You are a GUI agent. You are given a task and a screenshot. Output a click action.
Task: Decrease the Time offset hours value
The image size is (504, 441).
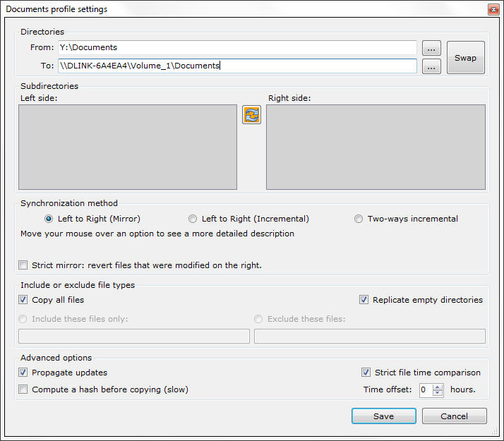[438, 393]
